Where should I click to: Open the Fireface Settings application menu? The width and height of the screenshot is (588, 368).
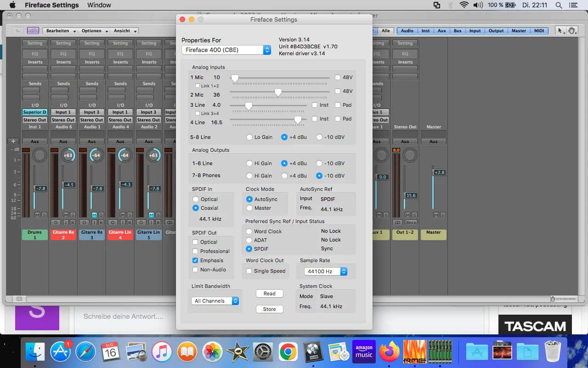click(52, 5)
